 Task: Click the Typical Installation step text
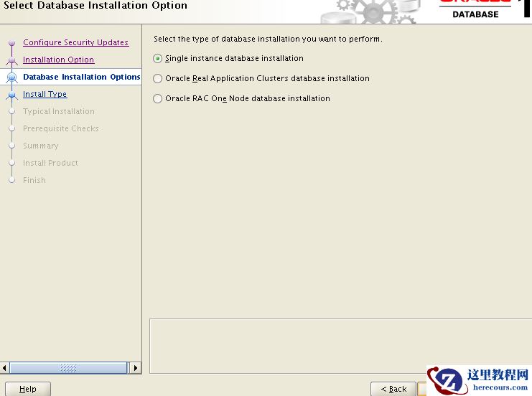click(59, 111)
